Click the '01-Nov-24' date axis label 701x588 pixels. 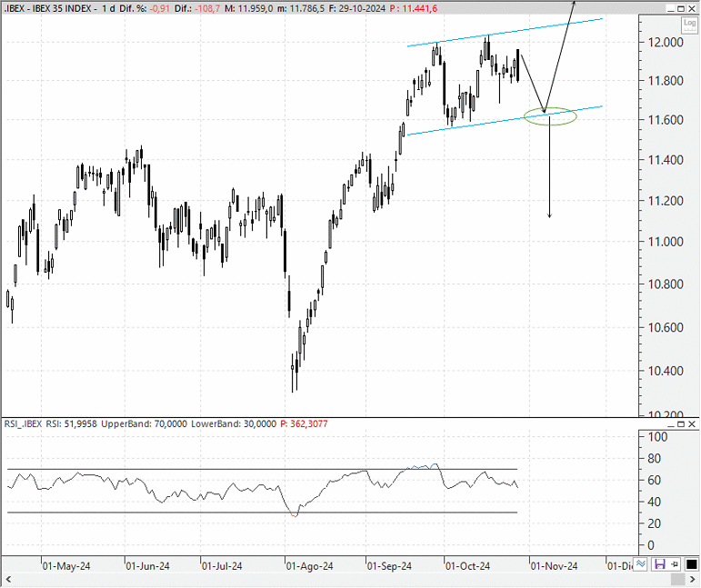coord(554,566)
